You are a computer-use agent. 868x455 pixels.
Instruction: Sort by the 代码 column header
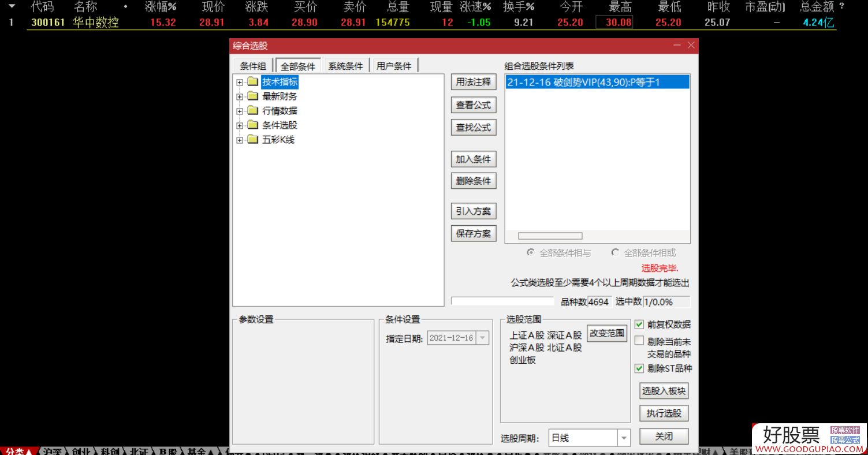click(x=42, y=7)
